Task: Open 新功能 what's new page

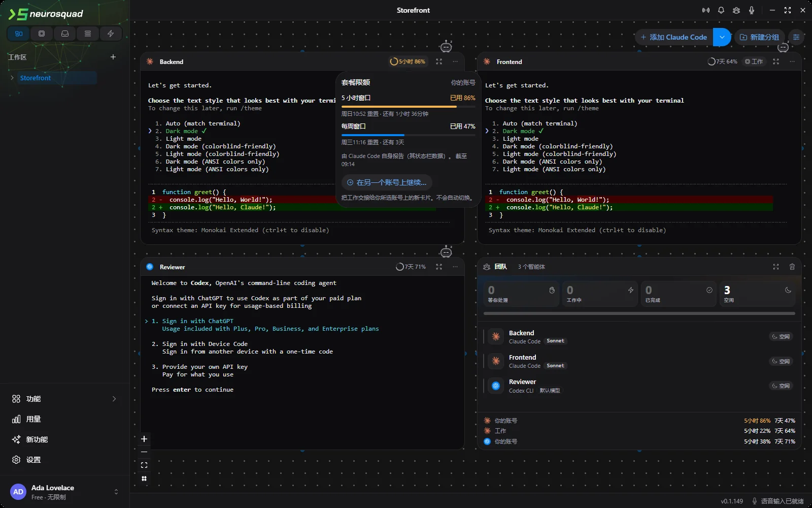Action: pyautogui.click(x=64, y=439)
